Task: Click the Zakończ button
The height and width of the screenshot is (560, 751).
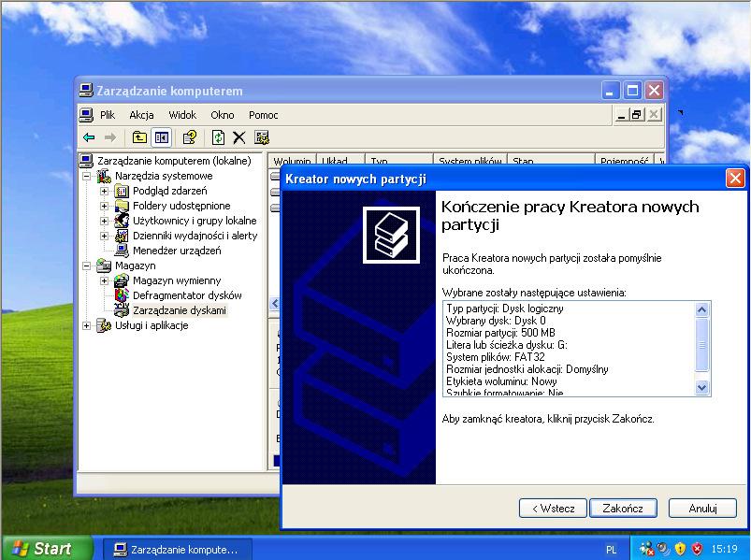Action: point(623,509)
